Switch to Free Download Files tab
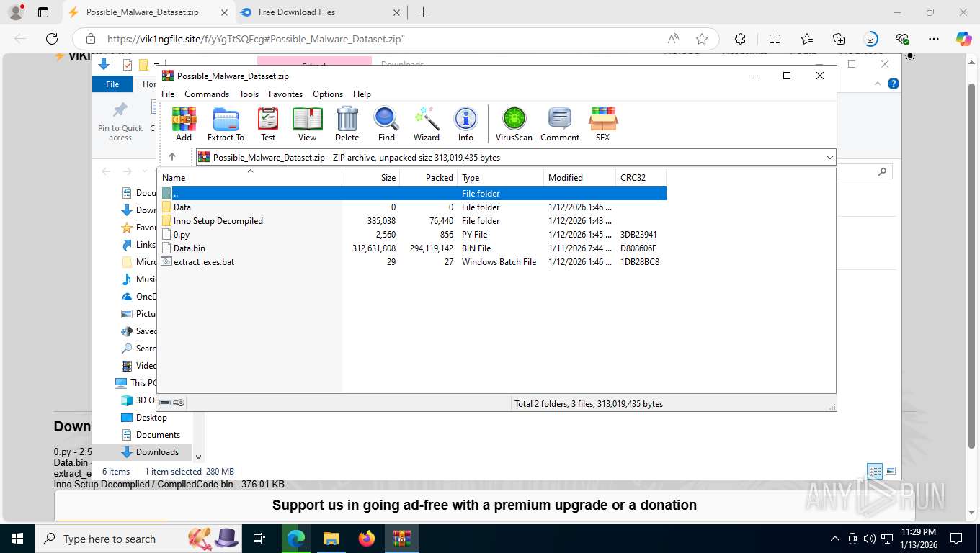 [x=321, y=12]
